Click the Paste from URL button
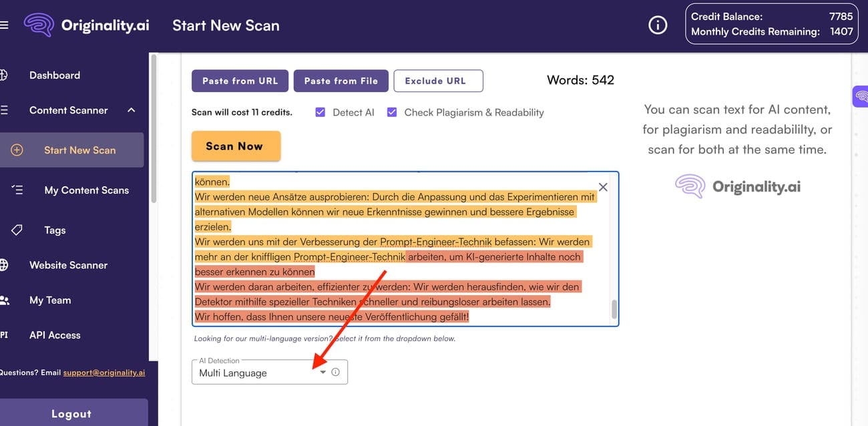The height and width of the screenshot is (426, 868). pos(240,81)
